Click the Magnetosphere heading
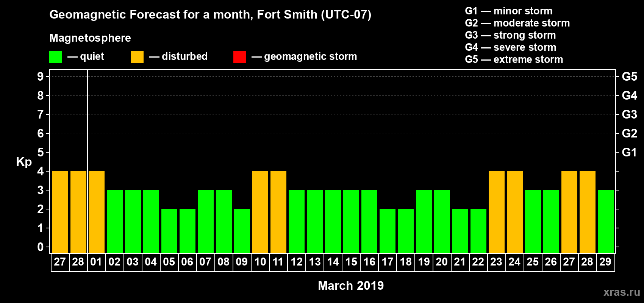The width and height of the screenshot is (644, 303). pyautogui.click(x=90, y=38)
